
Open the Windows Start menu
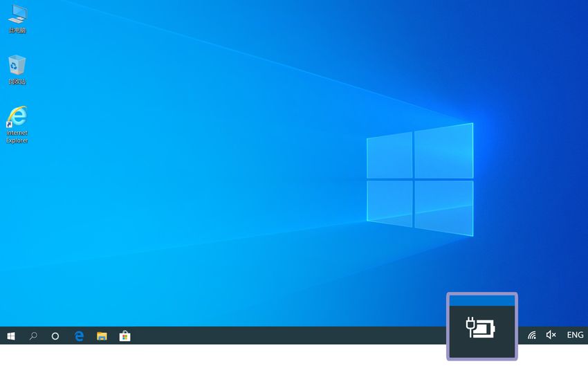pos(11,336)
